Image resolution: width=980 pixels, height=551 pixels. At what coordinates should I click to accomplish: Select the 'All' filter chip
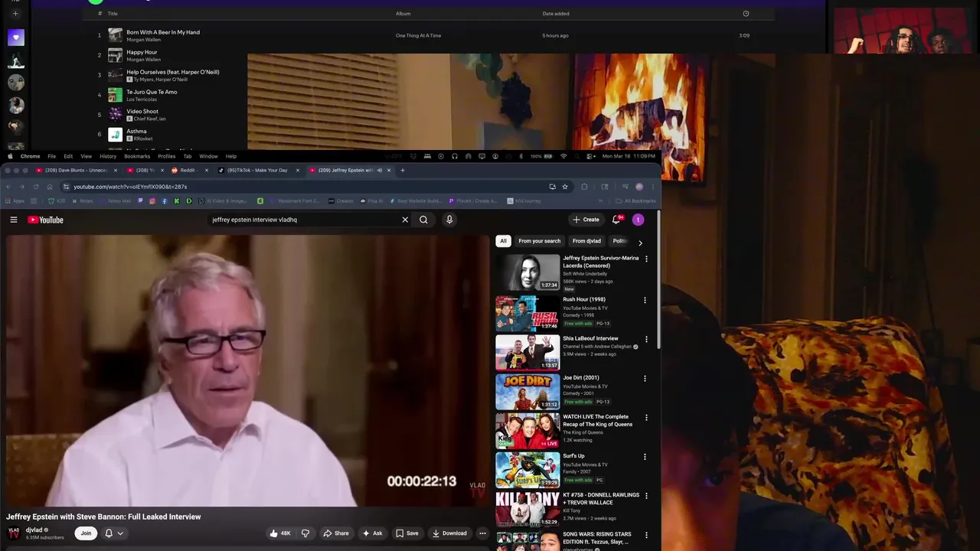click(503, 241)
